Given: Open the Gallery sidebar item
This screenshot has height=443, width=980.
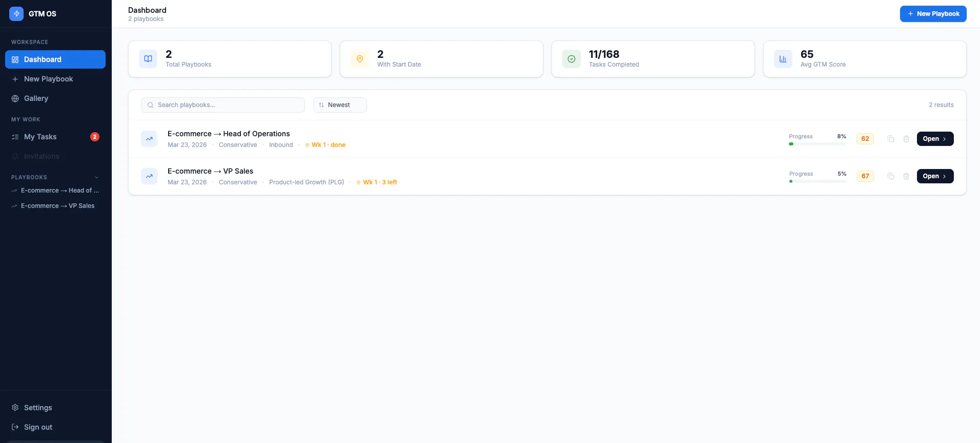Looking at the screenshot, I should click(55, 98).
